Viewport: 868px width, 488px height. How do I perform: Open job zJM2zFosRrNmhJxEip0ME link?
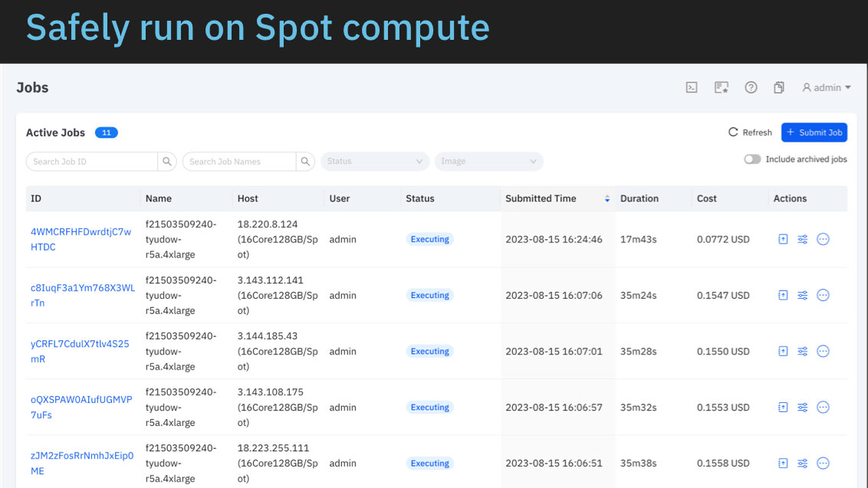pos(82,463)
